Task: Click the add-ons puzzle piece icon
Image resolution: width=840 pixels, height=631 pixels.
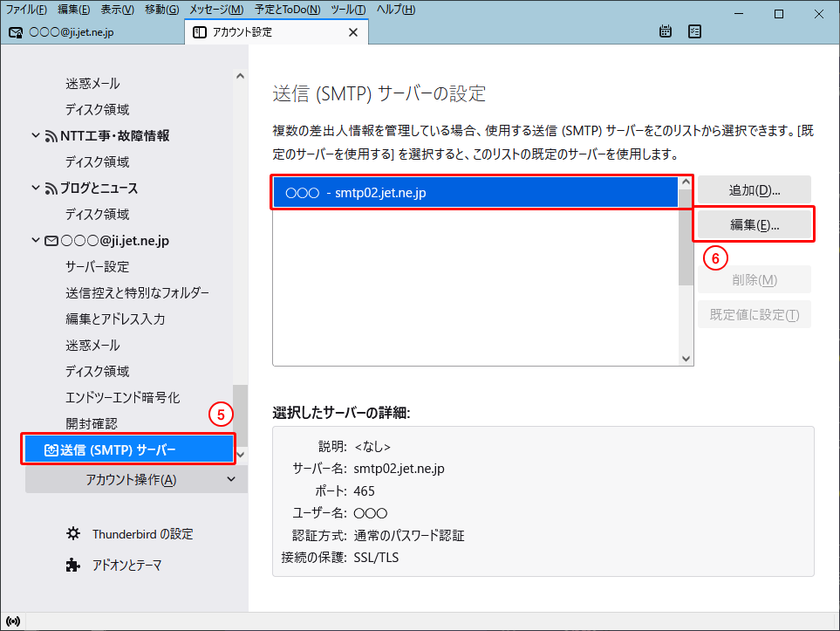Action: point(73,566)
